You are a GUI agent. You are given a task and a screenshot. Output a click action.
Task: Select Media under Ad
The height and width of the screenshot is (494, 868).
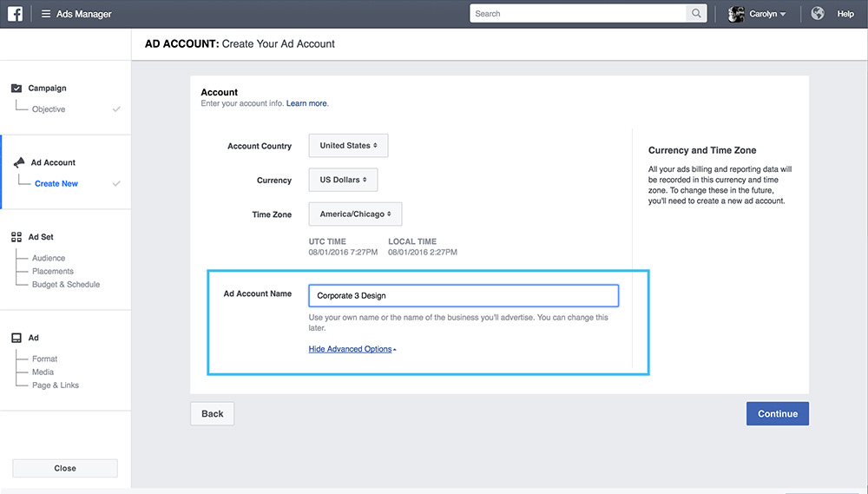click(x=43, y=372)
